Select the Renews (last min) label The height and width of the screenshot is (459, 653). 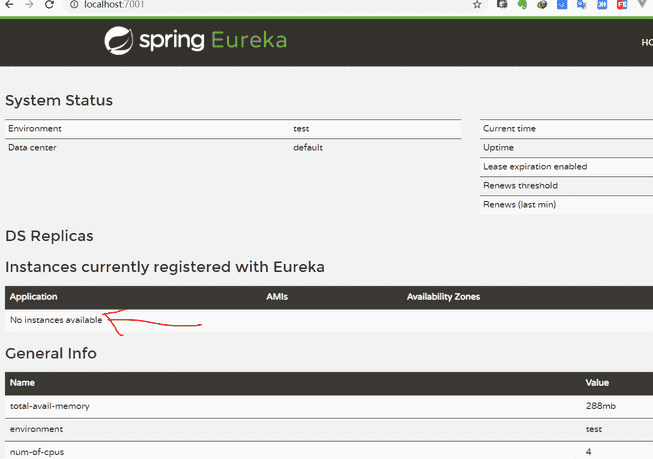point(519,205)
